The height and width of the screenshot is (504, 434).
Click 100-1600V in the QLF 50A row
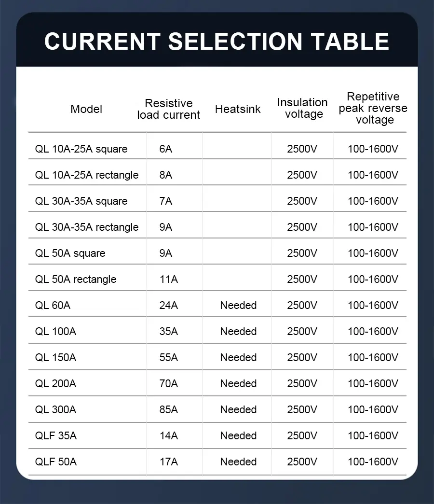coord(373,462)
